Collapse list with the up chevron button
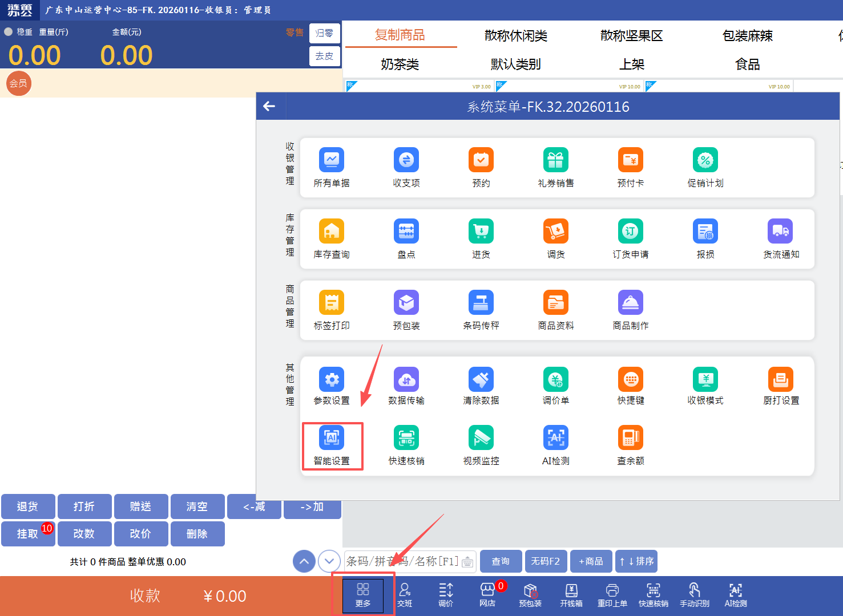 click(304, 561)
